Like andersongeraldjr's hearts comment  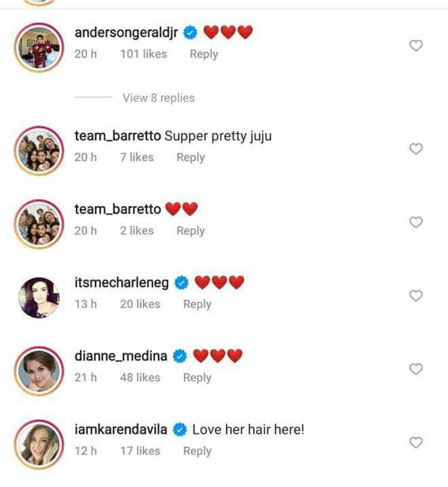(x=416, y=46)
